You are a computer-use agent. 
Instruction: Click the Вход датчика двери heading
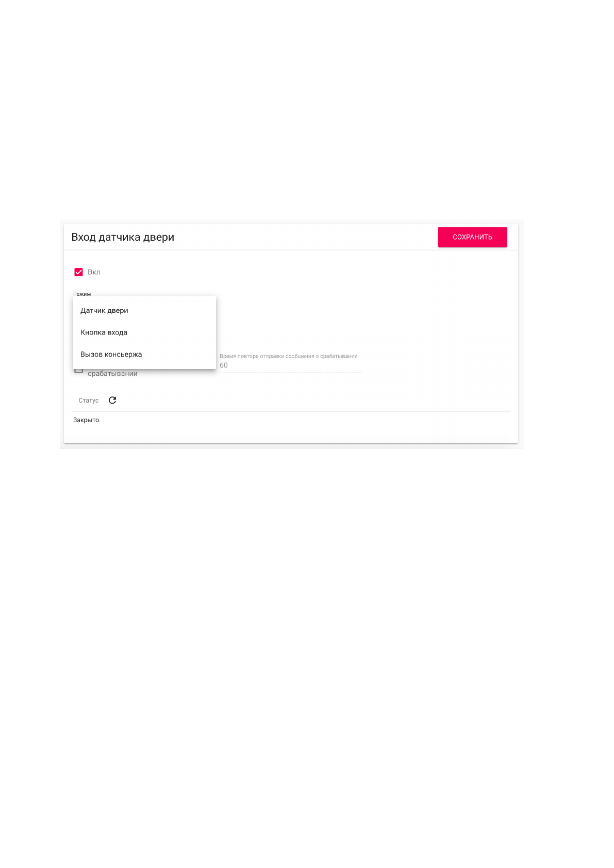click(123, 237)
